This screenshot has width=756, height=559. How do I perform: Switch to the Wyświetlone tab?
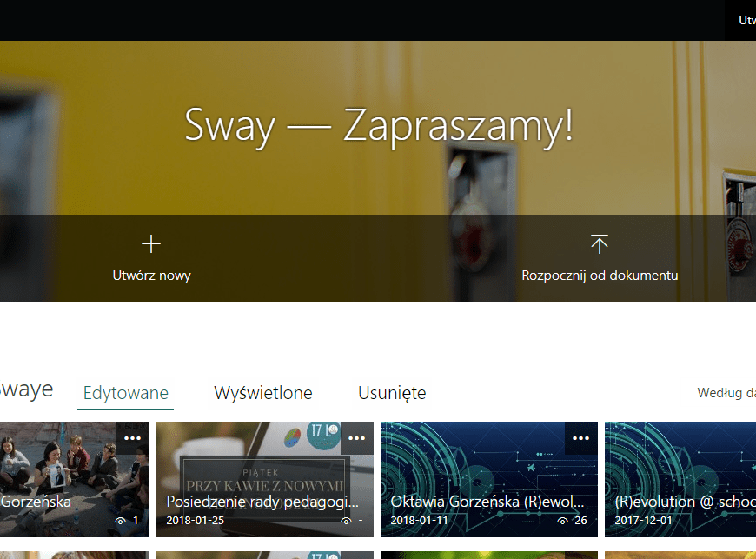click(x=263, y=393)
